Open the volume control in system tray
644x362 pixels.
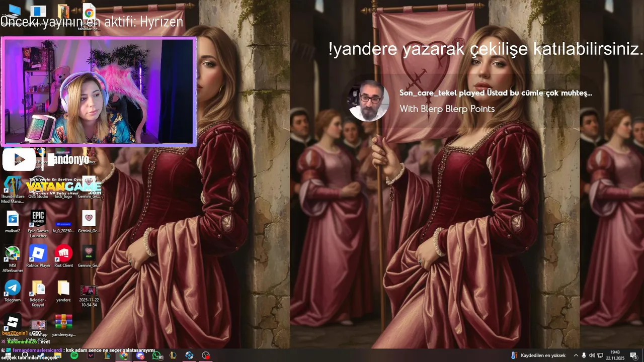tap(592, 355)
